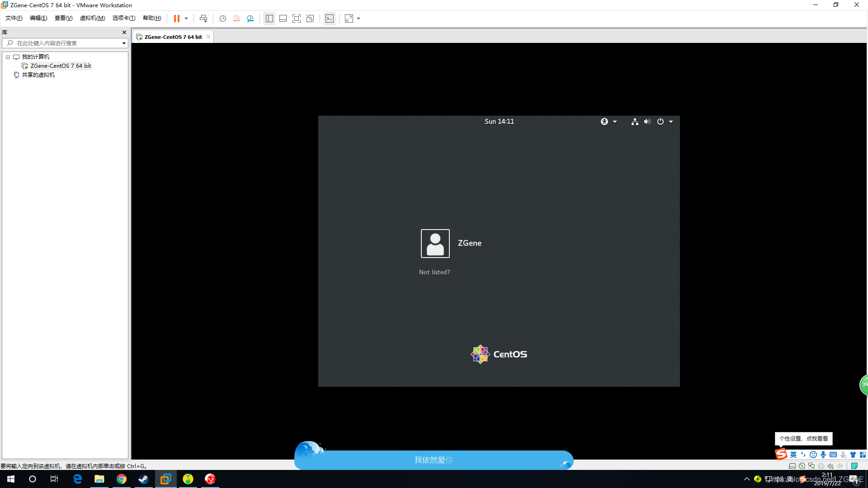Click the Sogou voice input microphone
This screenshot has height=488, width=868.
click(x=823, y=455)
